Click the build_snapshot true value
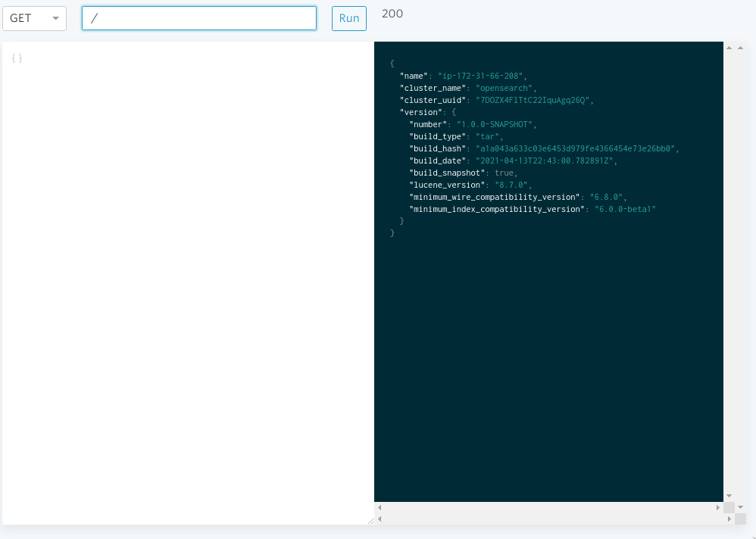Image resolution: width=756 pixels, height=539 pixels. pyautogui.click(x=505, y=173)
